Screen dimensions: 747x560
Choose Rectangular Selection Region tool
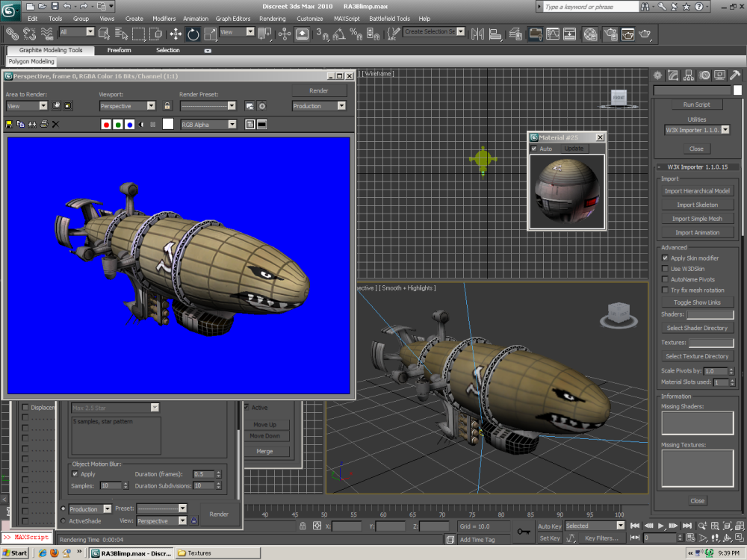pos(138,34)
